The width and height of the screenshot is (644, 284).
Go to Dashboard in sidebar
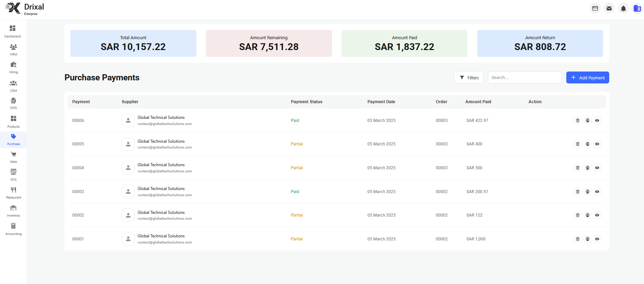(x=13, y=31)
